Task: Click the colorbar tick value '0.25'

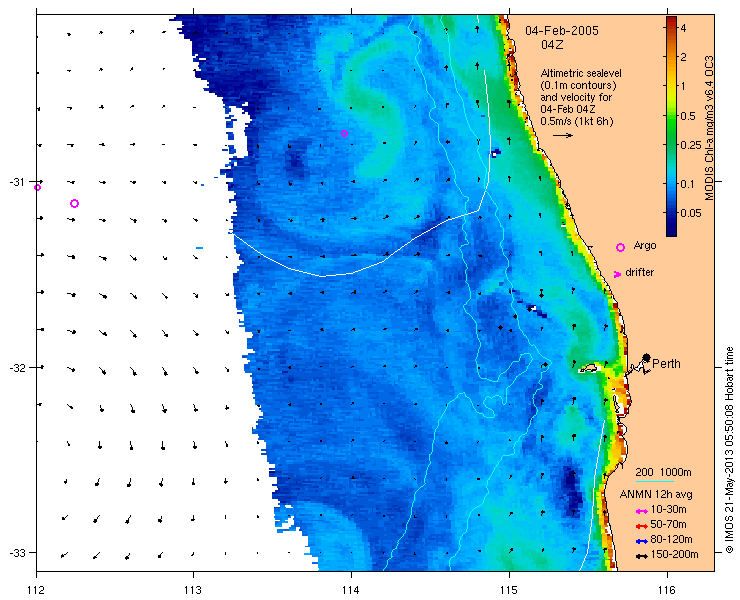Action: [x=692, y=145]
